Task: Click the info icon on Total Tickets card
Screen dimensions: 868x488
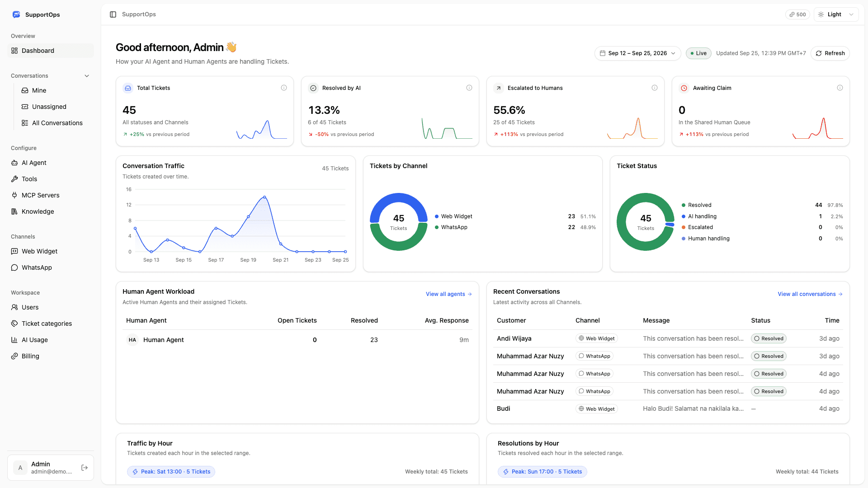Action: [284, 88]
